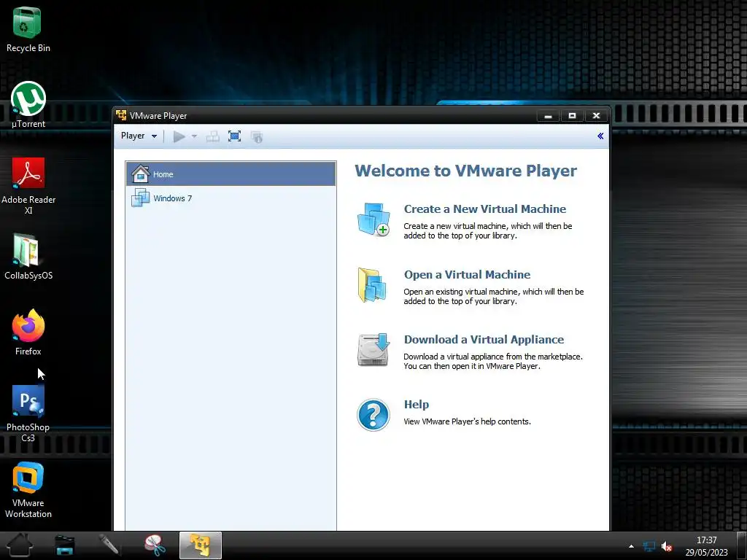Click the home Start button on taskbar
This screenshot has height=560, width=747.
tap(20, 545)
